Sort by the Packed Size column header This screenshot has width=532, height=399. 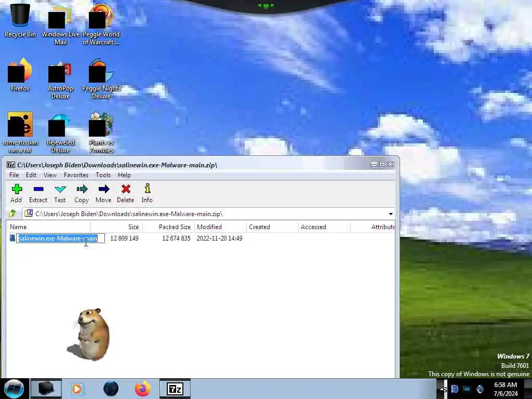(169, 227)
